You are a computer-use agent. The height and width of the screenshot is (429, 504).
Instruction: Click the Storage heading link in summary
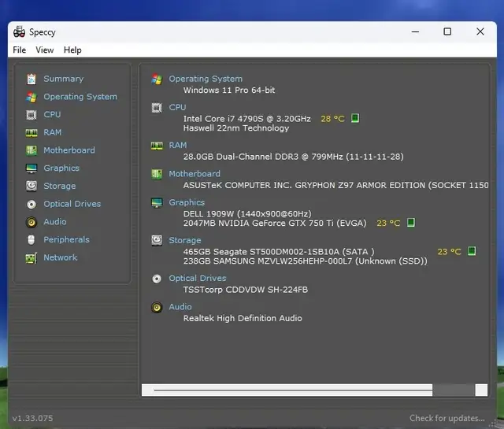click(185, 240)
